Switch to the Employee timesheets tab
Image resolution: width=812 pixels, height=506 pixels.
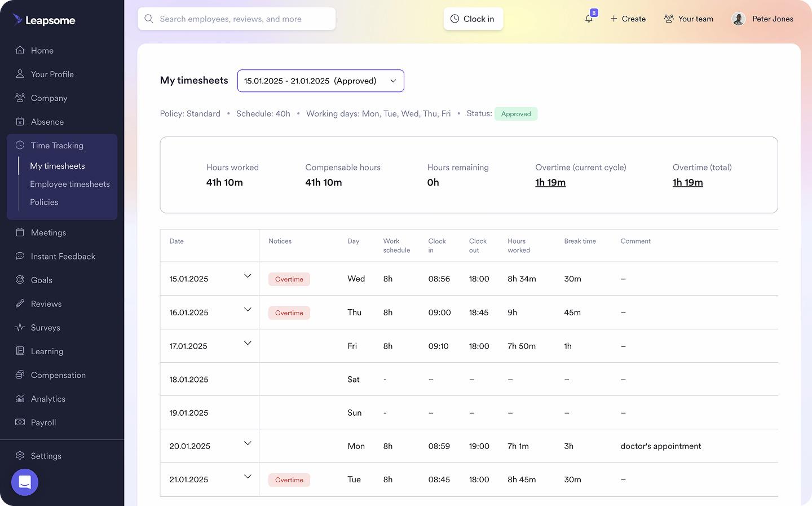(x=69, y=184)
